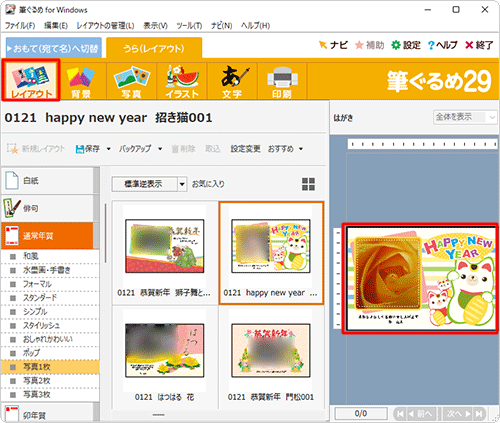Click the postcard preview canvas
The width and height of the screenshot is (500, 423).
pos(421,279)
